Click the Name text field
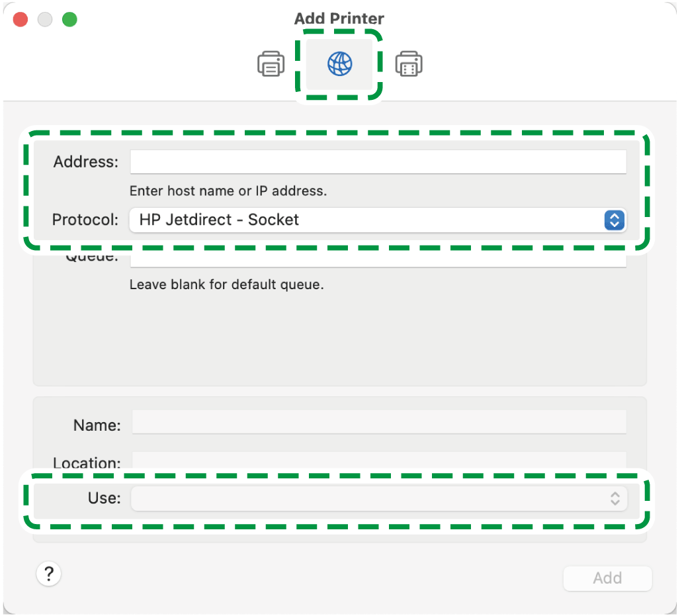 click(x=378, y=422)
